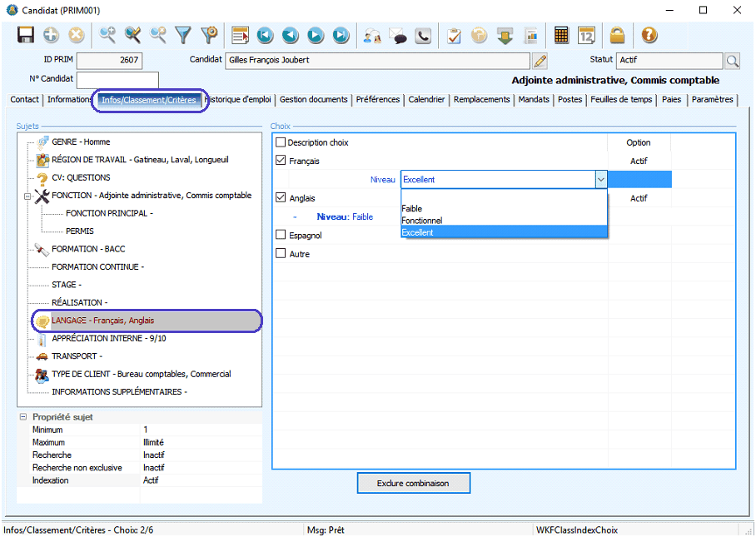Collapse the FONCTION tree node
Viewport: 756px width, 537px height.
click(27, 196)
